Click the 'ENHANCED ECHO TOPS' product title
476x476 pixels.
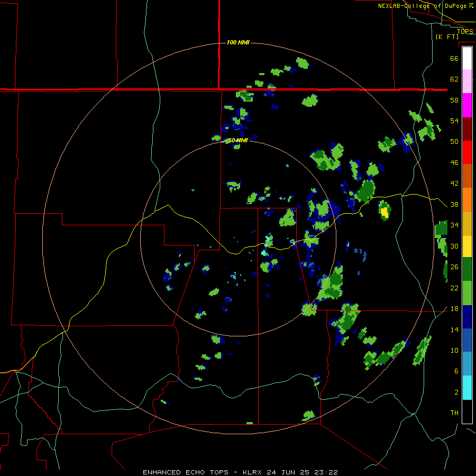point(186,472)
